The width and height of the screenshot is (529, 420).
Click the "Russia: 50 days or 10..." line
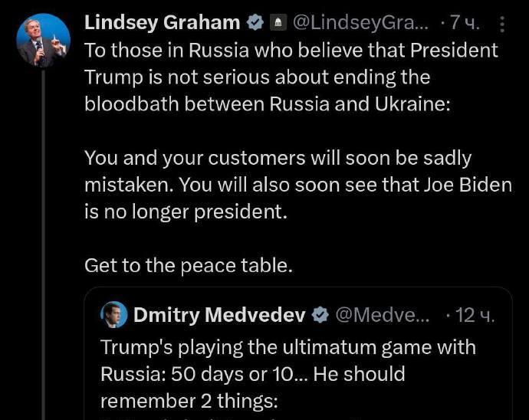252,374
